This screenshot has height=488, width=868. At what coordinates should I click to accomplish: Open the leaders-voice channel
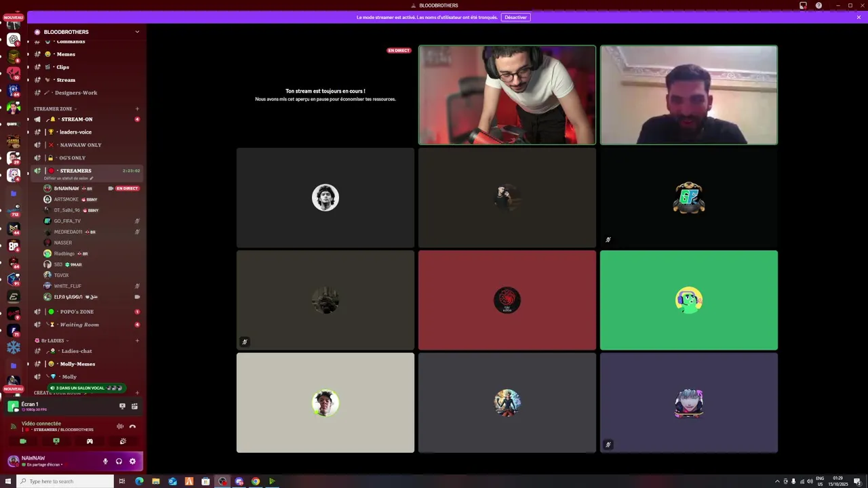tap(86, 132)
